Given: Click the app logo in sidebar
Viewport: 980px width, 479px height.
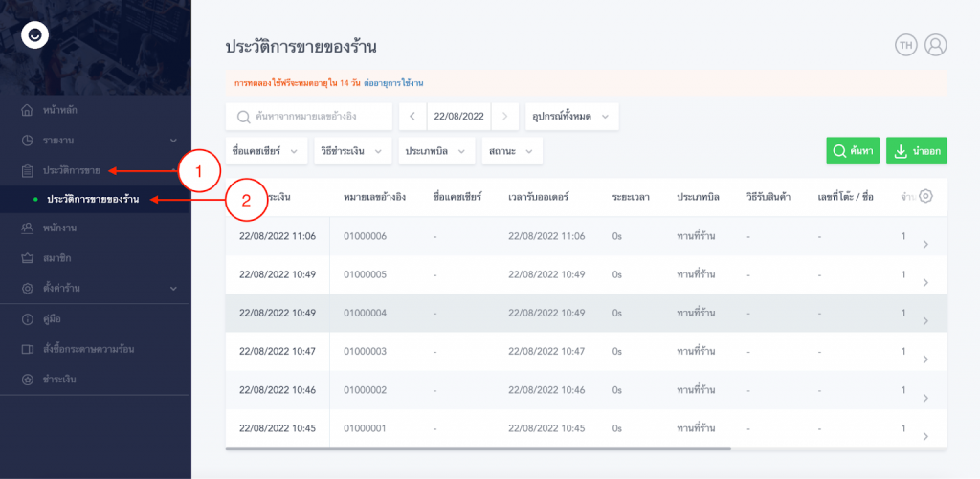Looking at the screenshot, I should tap(35, 35).
